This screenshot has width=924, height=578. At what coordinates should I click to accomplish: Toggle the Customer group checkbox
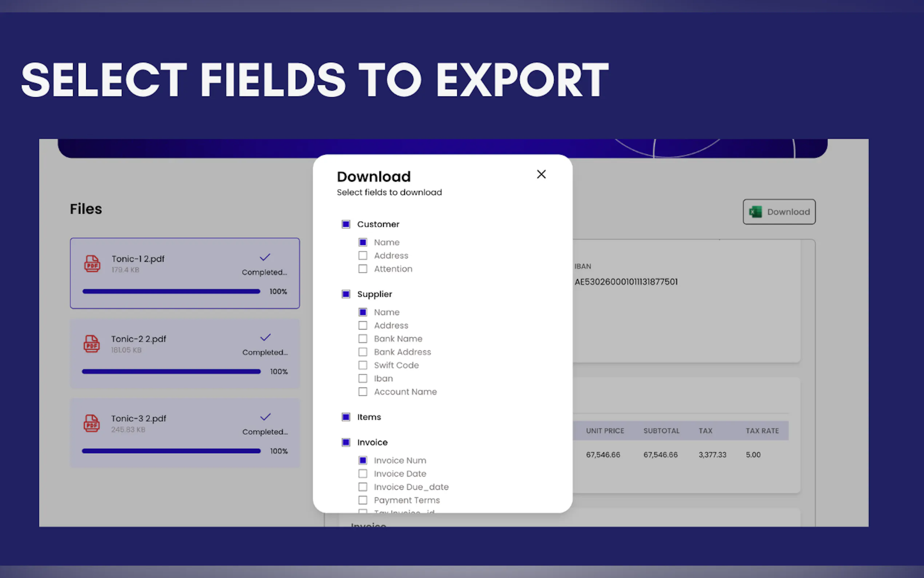coord(346,224)
